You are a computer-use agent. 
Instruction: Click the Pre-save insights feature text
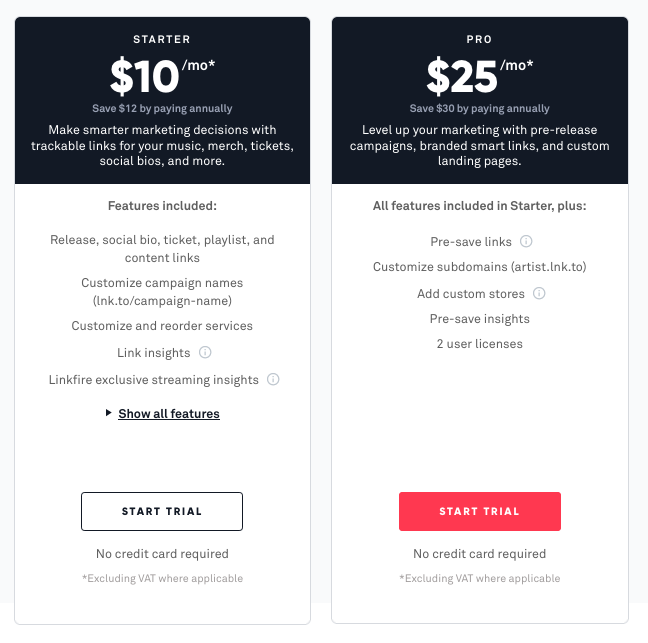click(479, 319)
